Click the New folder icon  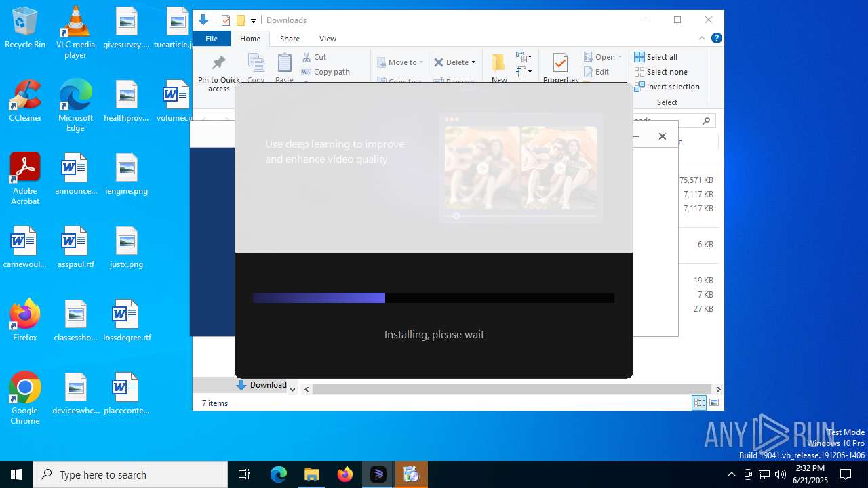click(499, 63)
